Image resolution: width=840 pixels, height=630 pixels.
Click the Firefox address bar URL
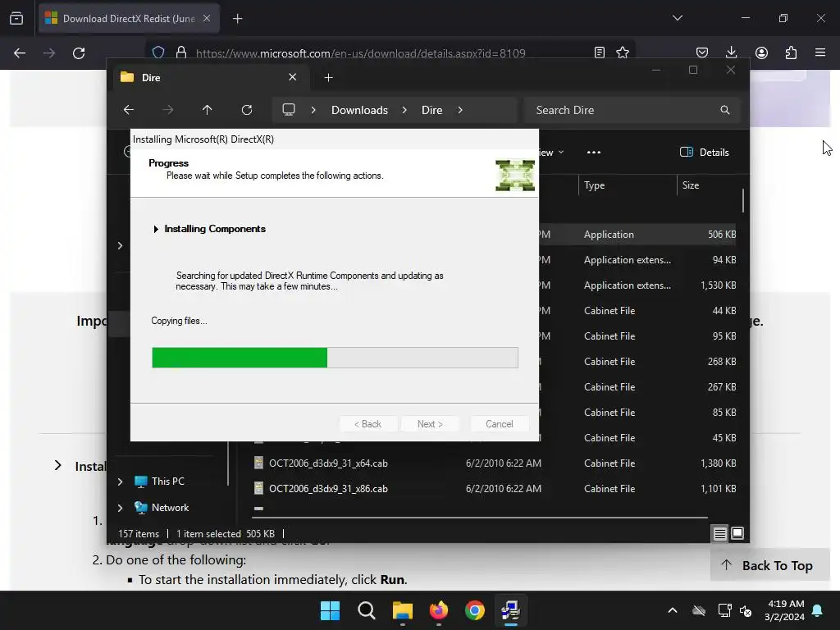click(361, 53)
